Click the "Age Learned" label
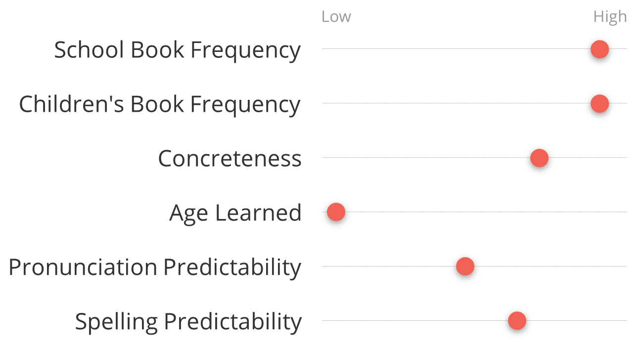Image resolution: width=644 pixels, height=351 pixels. pos(235,213)
